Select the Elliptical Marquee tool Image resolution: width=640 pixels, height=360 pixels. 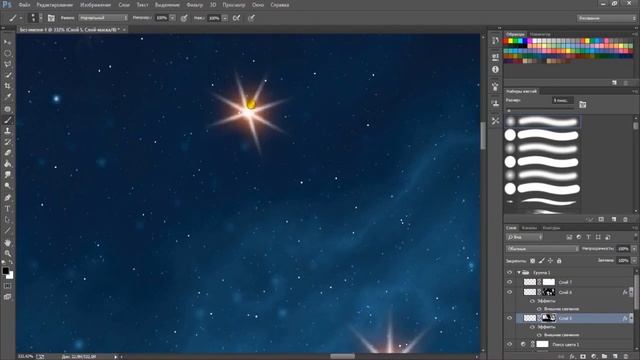(x=7, y=53)
